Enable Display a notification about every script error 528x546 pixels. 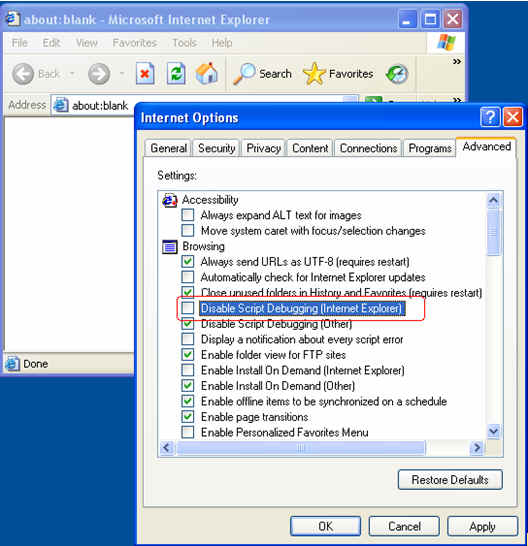click(188, 339)
